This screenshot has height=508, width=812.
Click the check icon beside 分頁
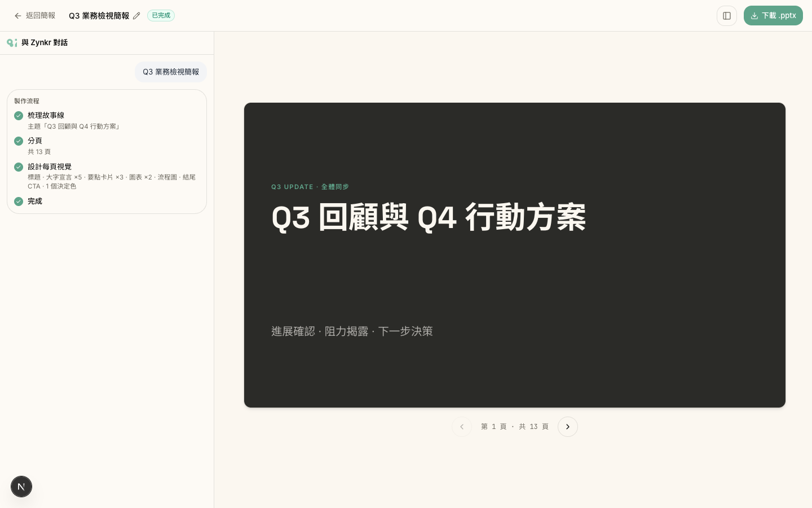[19, 141]
